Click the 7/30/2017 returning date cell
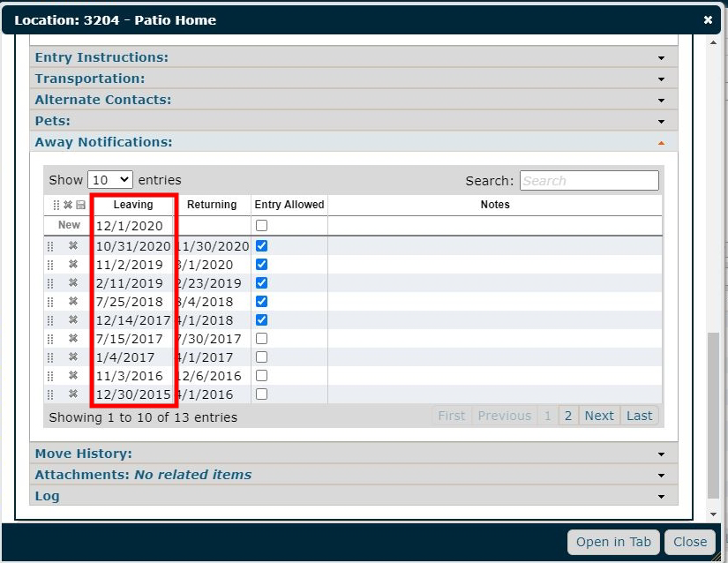Screen dimensions: 728x563 tap(214, 339)
